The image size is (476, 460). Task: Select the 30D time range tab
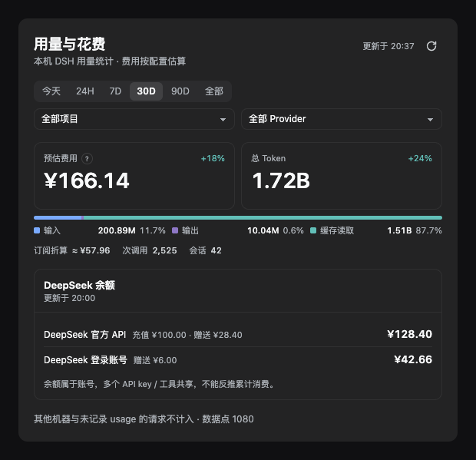pyautogui.click(x=147, y=91)
